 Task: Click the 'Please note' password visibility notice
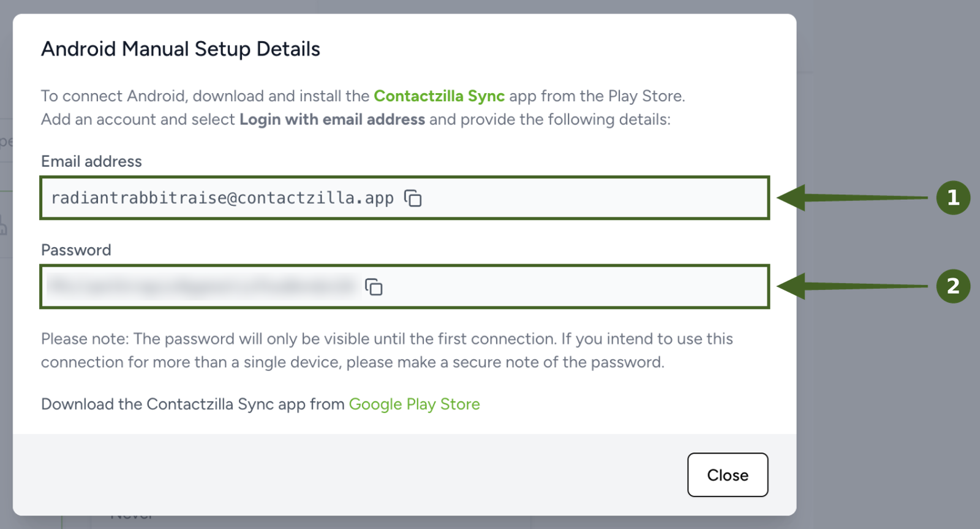(x=387, y=351)
